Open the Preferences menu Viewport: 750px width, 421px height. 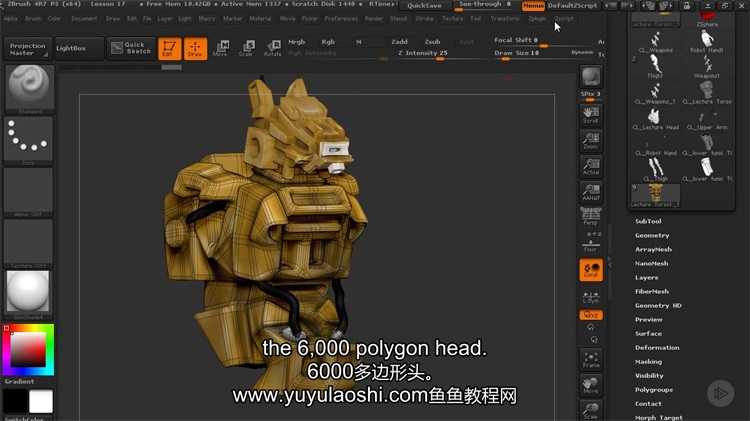tap(341, 19)
